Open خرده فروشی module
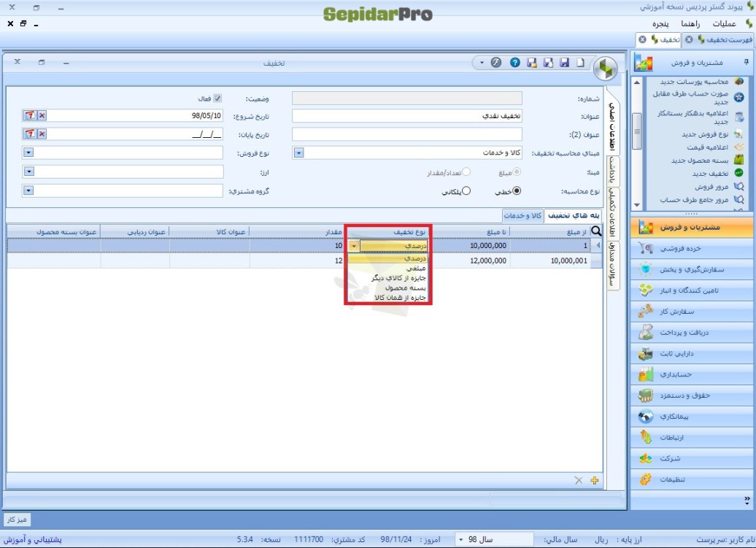This screenshot has height=548, width=756. coord(691,249)
